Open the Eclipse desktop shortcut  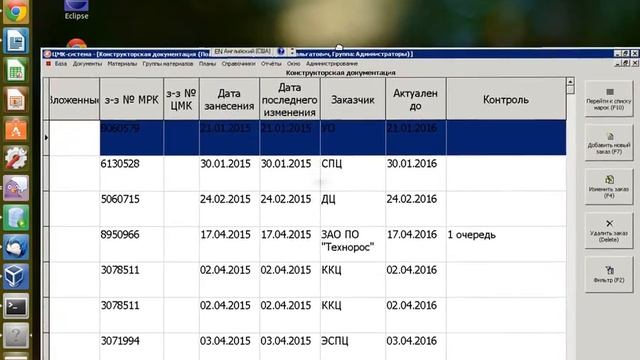(76, 10)
